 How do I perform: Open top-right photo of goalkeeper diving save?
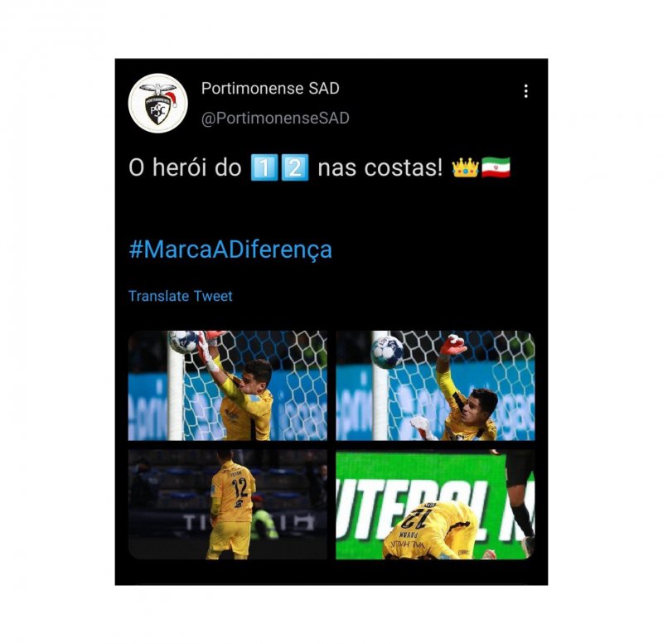pos(435,385)
